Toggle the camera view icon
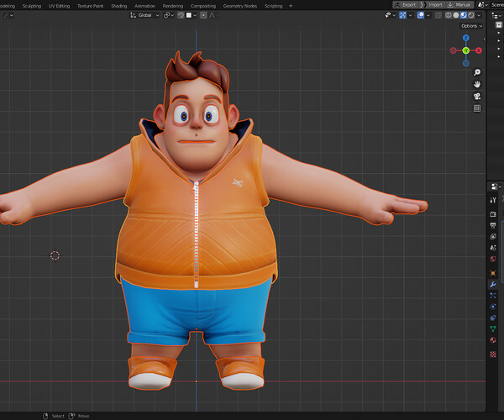The width and height of the screenshot is (504, 420). click(477, 97)
